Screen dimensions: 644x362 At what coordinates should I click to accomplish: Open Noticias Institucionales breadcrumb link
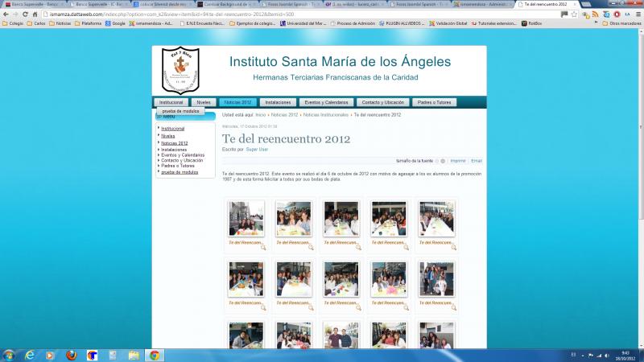tap(325, 115)
